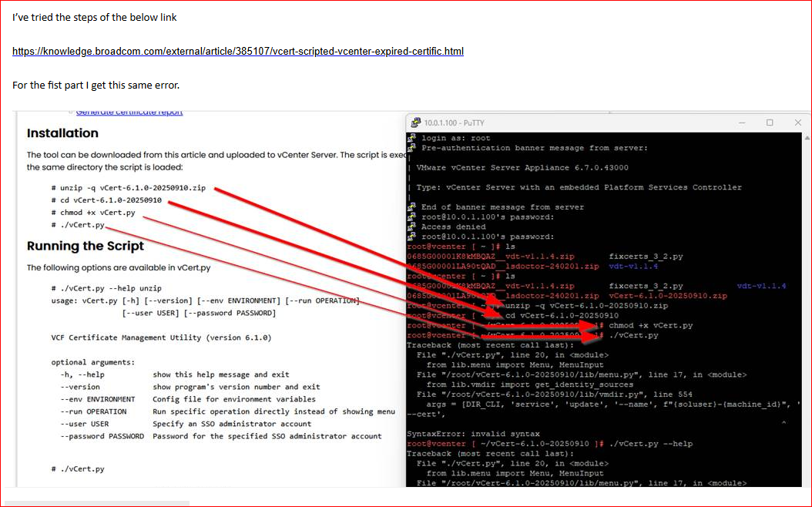This screenshot has height=507, width=812.
Task: Click the "[--user USER] [--password PASSWORD]" usage line
Action: 199,313
